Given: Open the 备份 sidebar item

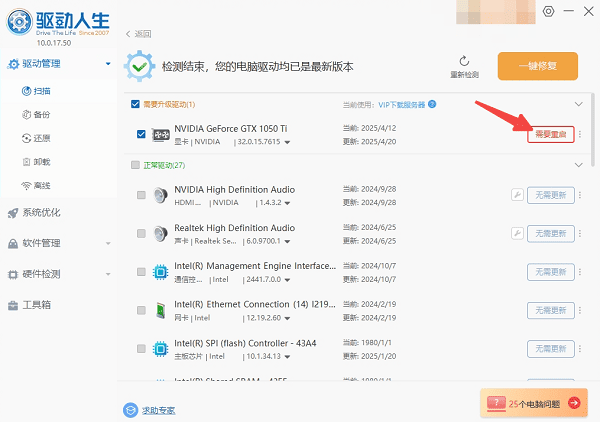Looking at the screenshot, I should 59,114.
